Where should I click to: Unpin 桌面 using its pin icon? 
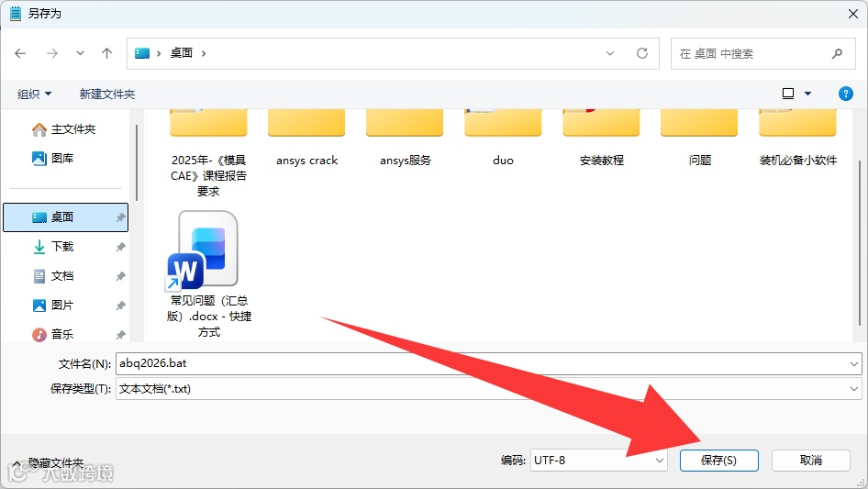click(120, 217)
